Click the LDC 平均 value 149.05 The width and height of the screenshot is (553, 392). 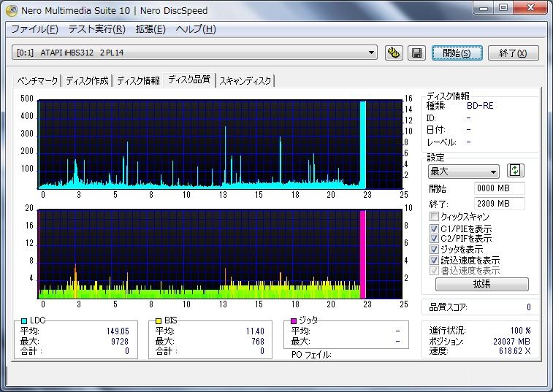click(118, 331)
